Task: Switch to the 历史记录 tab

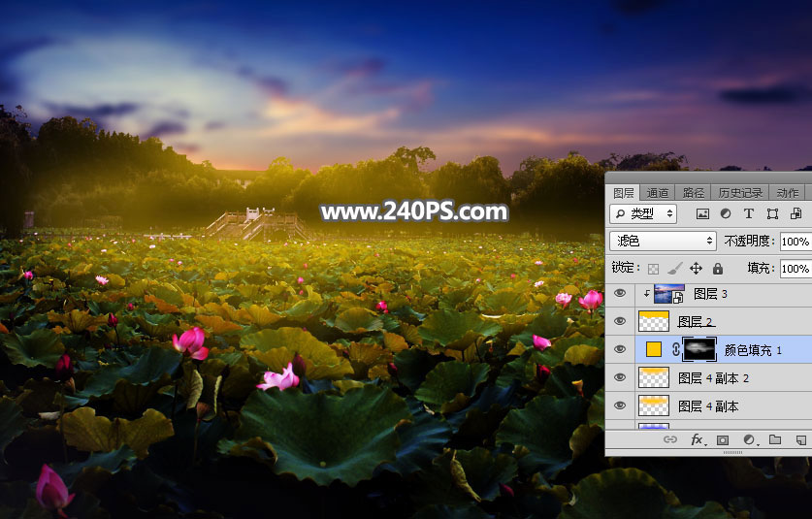Action: pyautogui.click(x=740, y=193)
